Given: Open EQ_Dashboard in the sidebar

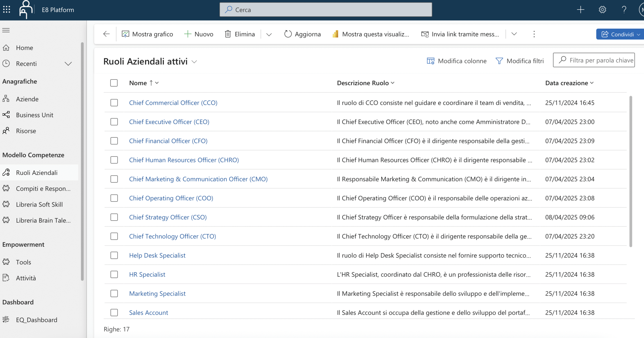Looking at the screenshot, I should point(39,320).
